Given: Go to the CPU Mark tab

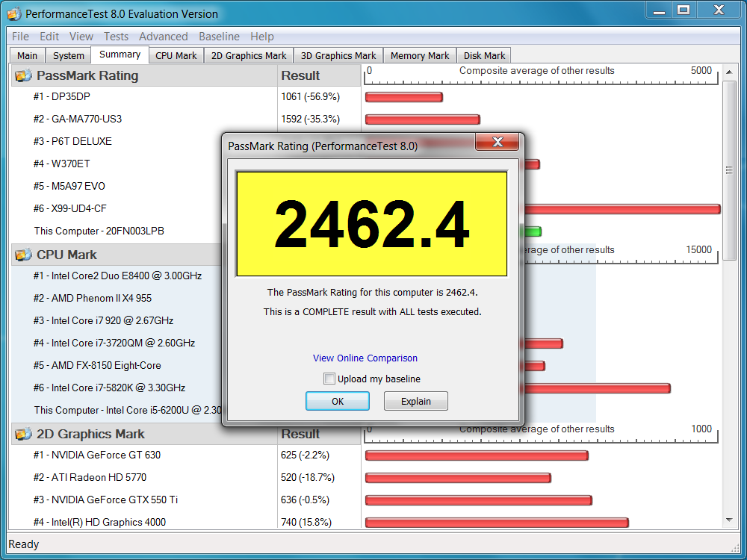Looking at the screenshot, I should pyautogui.click(x=176, y=56).
